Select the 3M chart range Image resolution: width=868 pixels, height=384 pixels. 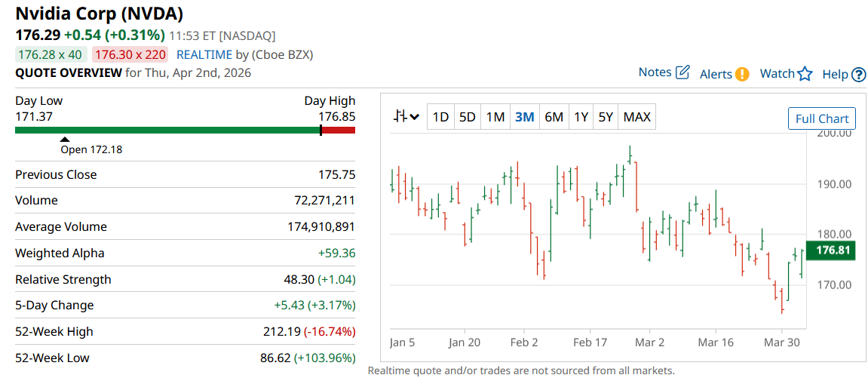pyautogui.click(x=524, y=117)
